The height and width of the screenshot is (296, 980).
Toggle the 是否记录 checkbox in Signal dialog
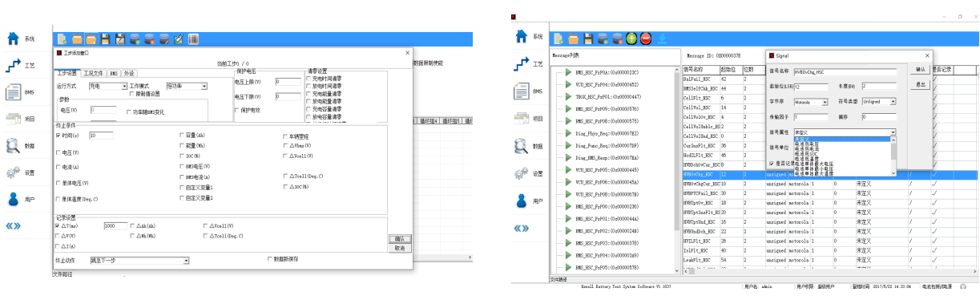pos(772,163)
